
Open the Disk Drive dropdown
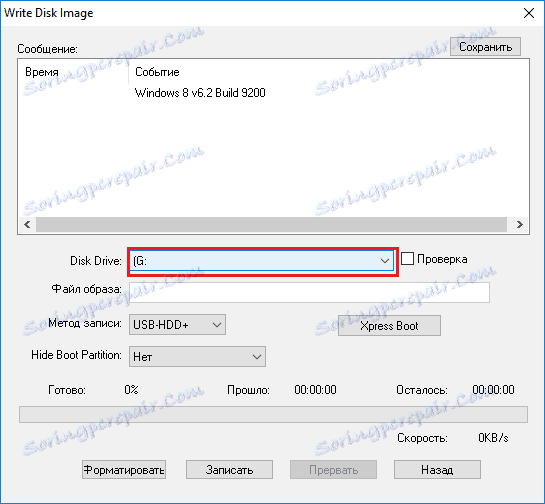click(262, 261)
